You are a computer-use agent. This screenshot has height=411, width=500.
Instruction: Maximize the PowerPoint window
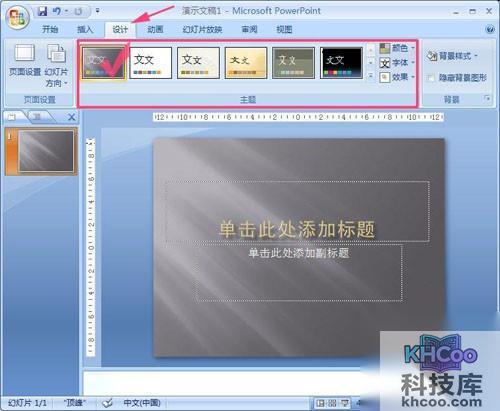[472, 11]
